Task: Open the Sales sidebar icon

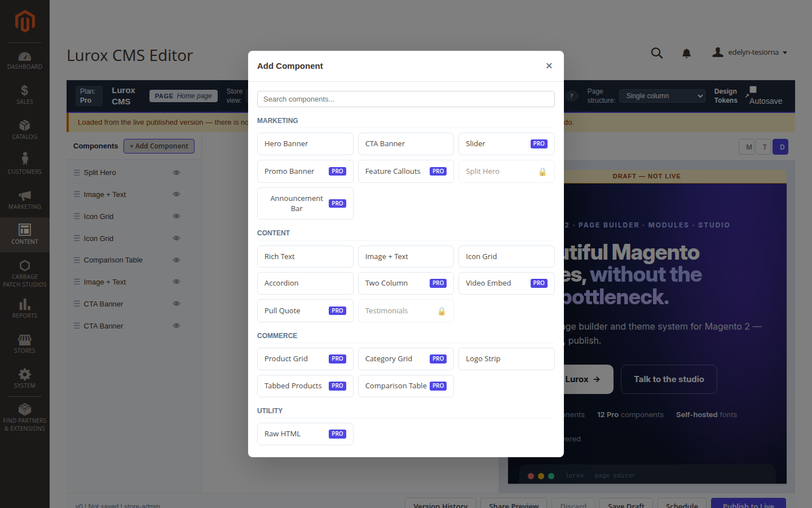Action: tap(25, 95)
